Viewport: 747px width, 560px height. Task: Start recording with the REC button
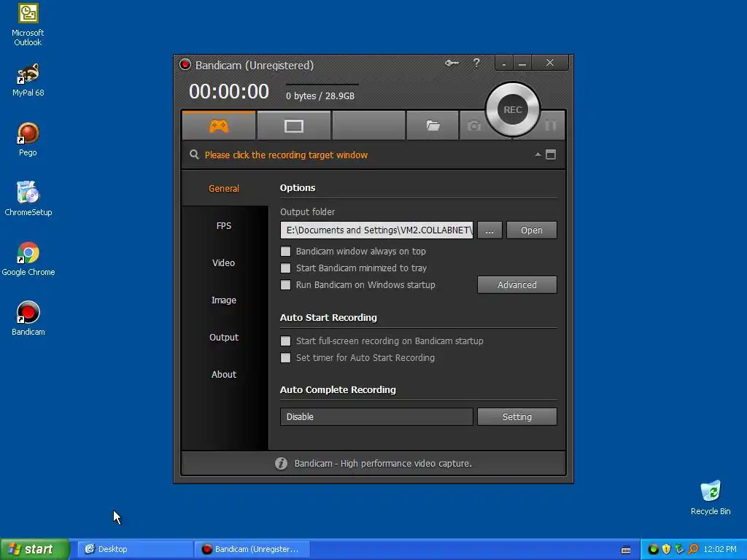513,109
